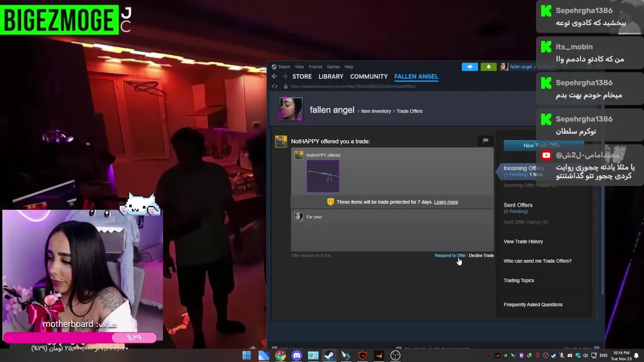644x362 pixels.
Task: Open FACEIT orange shield taskbar icon
Action: pyautogui.click(x=362, y=355)
